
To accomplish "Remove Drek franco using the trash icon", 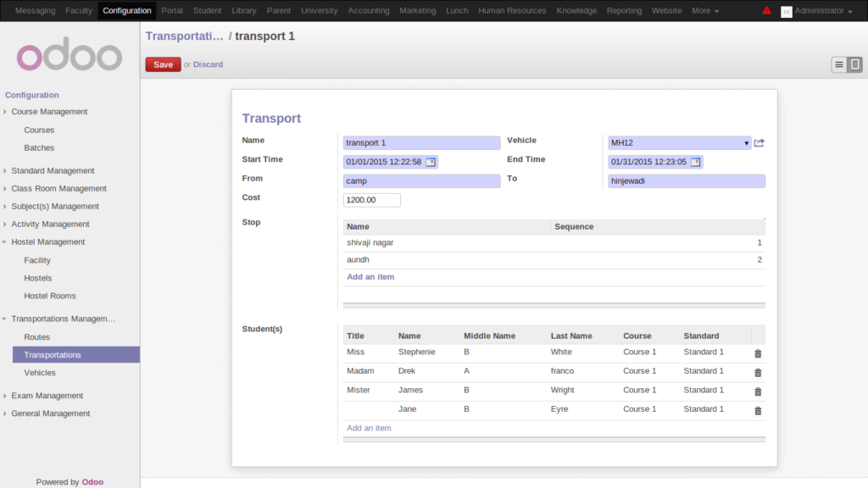I will click(756, 372).
